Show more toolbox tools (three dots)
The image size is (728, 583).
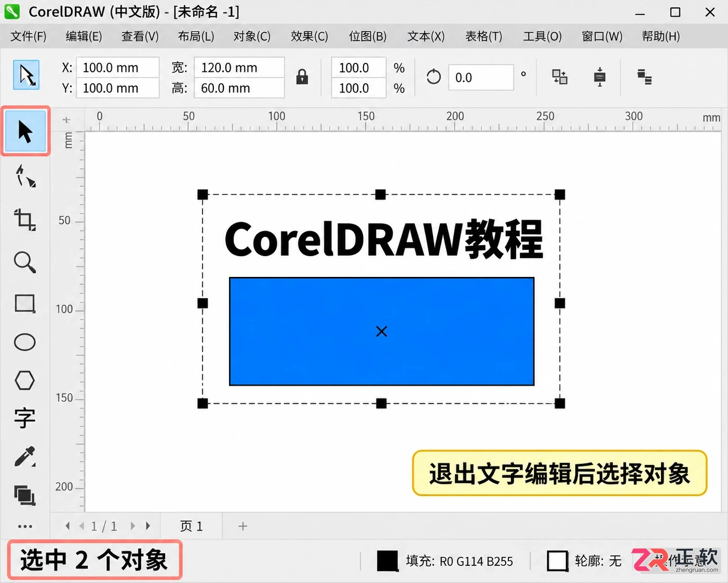click(x=25, y=526)
